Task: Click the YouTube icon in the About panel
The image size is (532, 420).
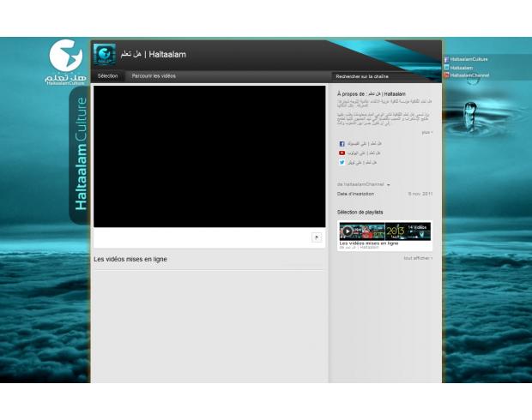Action: [342, 153]
